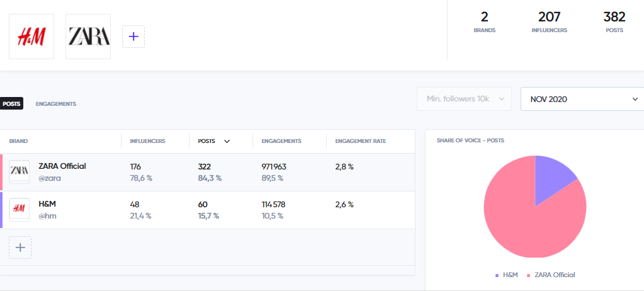Switch to the ENGAGEMENTS tab
Screen dimensions: 644x291
(56, 104)
